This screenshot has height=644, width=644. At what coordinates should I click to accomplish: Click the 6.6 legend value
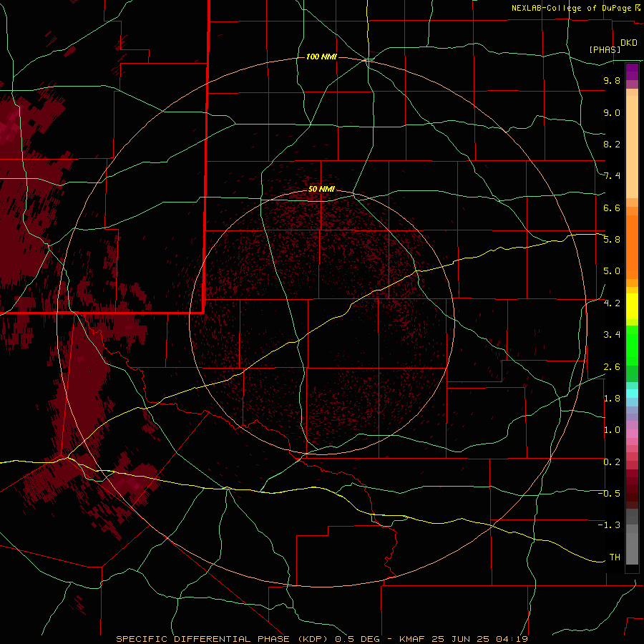(x=612, y=208)
